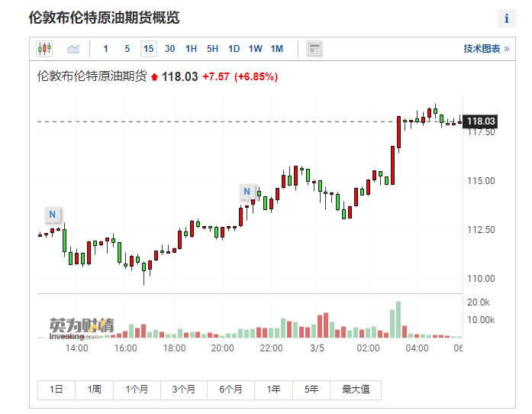
Task: Select the 1日 range tab
Action: click(x=56, y=390)
